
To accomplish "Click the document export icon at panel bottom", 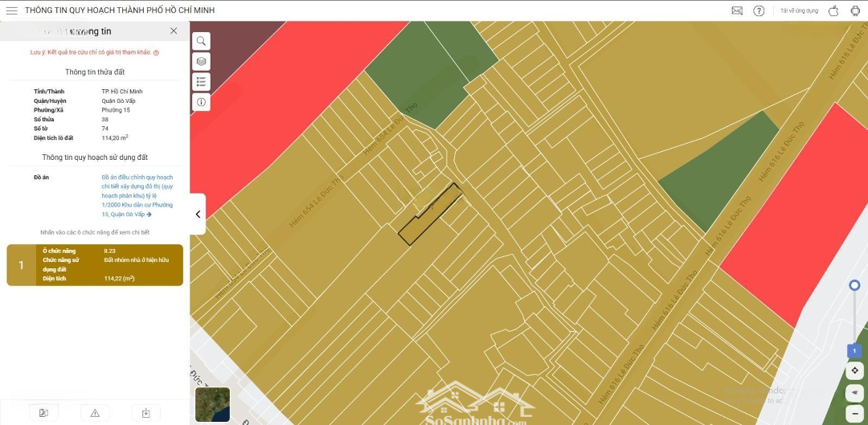I will tap(43, 413).
